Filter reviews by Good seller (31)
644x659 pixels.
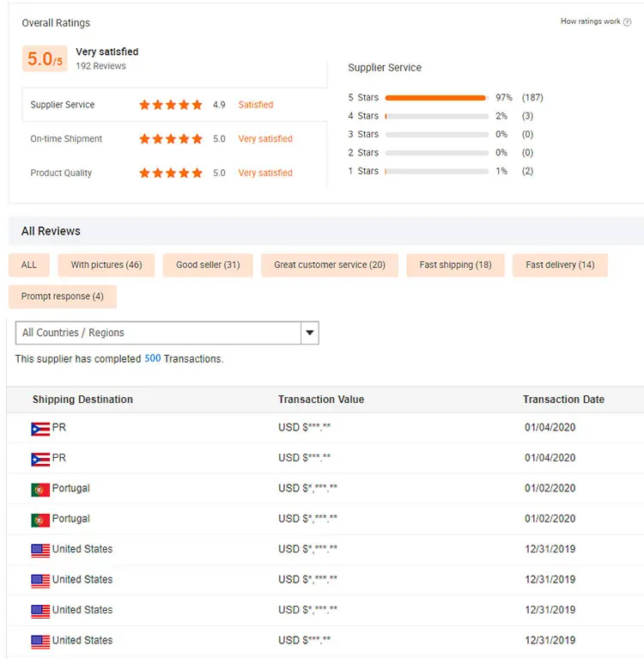tap(208, 265)
